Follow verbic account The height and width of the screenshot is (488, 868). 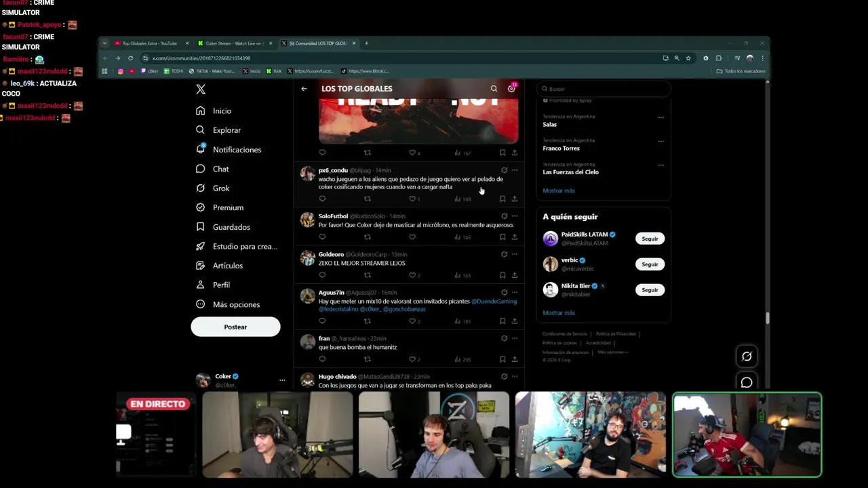point(650,264)
